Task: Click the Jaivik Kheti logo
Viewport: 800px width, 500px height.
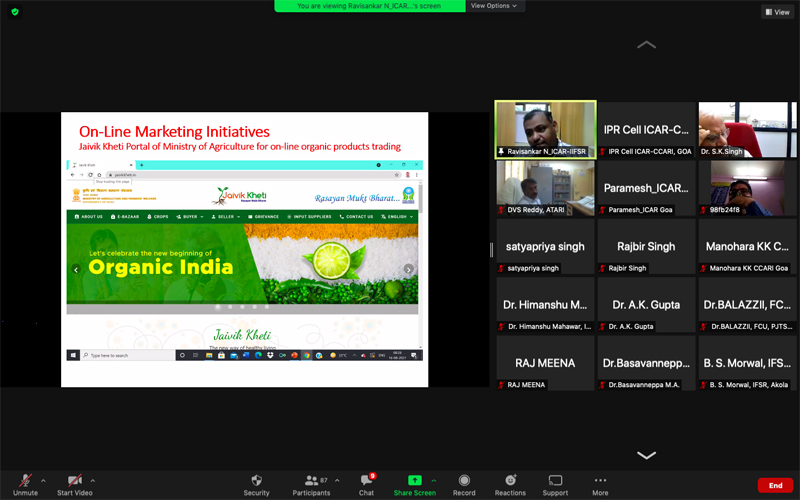Action: (239, 196)
